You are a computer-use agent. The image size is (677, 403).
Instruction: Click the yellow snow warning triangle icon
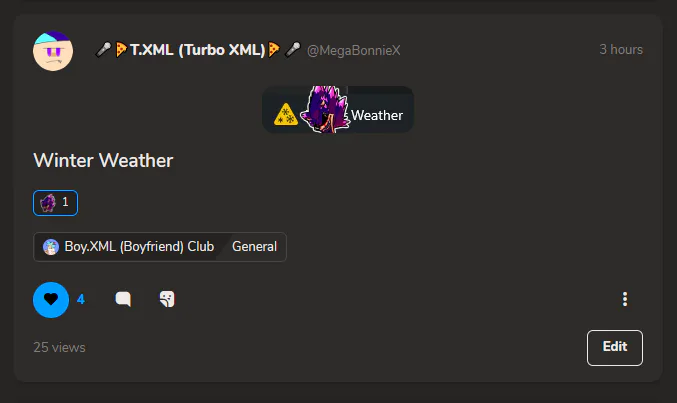pos(285,114)
